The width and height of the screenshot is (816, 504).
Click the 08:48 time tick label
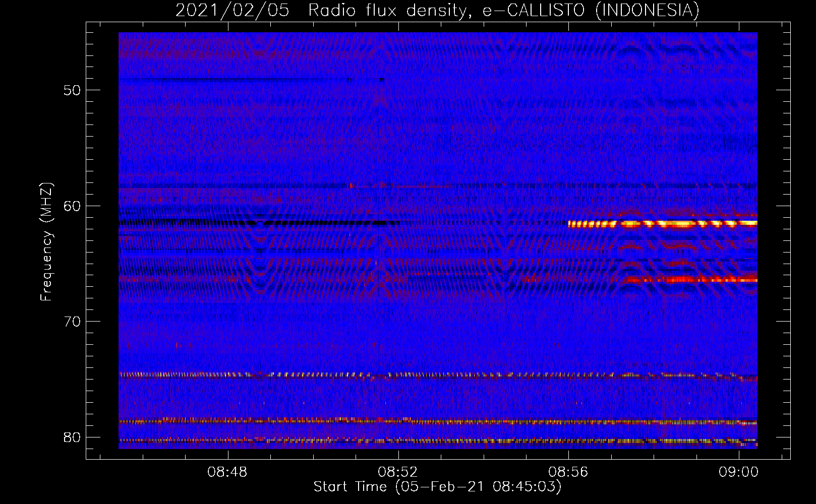click(x=227, y=472)
